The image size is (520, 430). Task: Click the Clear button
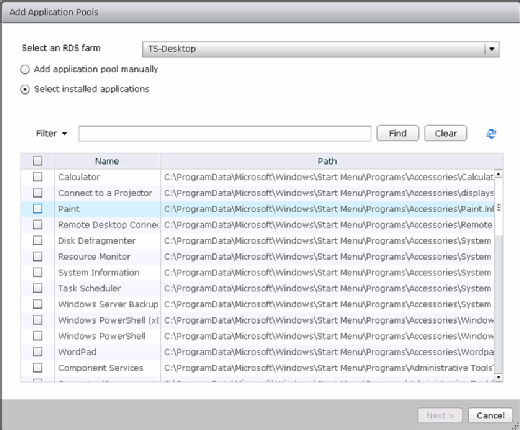tap(445, 133)
